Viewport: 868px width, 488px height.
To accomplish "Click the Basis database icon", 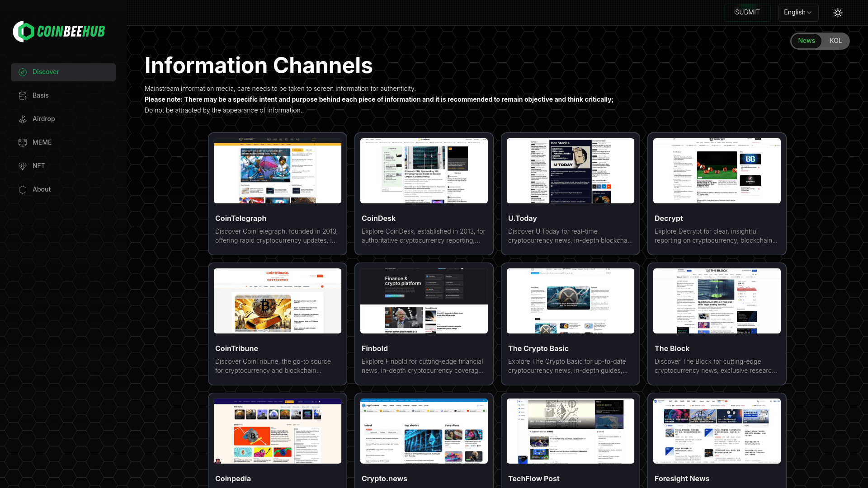I will tap(23, 96).
